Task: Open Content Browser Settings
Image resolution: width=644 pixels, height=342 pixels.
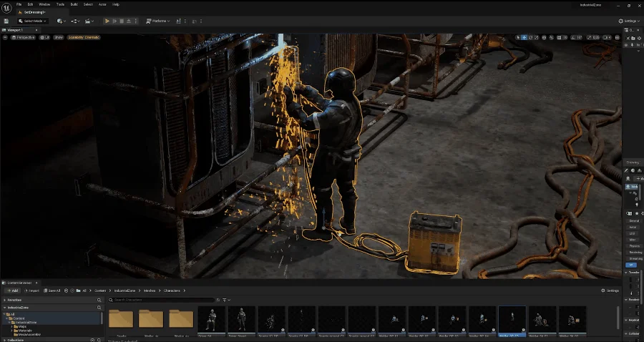Action: click(x=610, y=290)
